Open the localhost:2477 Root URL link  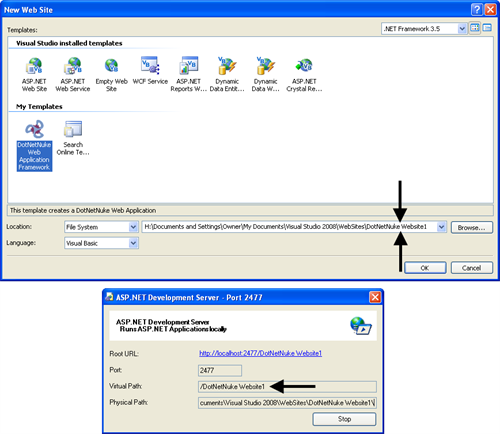[x=260, y=353]
